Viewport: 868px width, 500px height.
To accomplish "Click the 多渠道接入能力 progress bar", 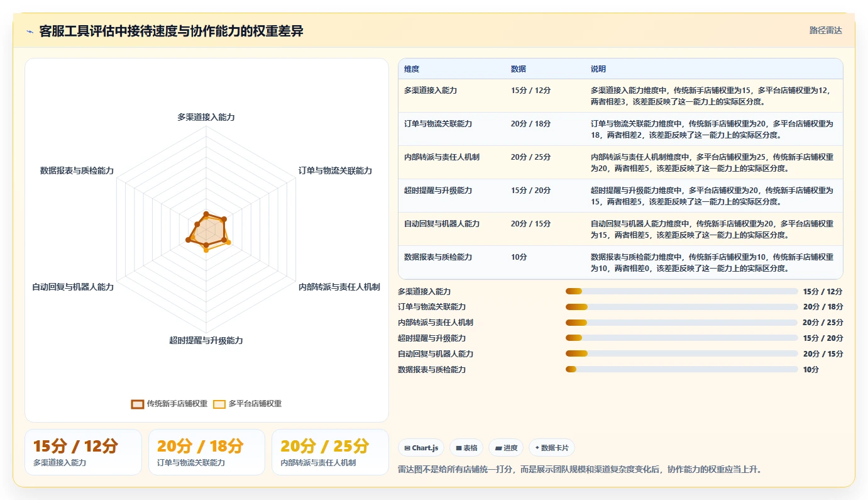I will (x=681, y=291).
